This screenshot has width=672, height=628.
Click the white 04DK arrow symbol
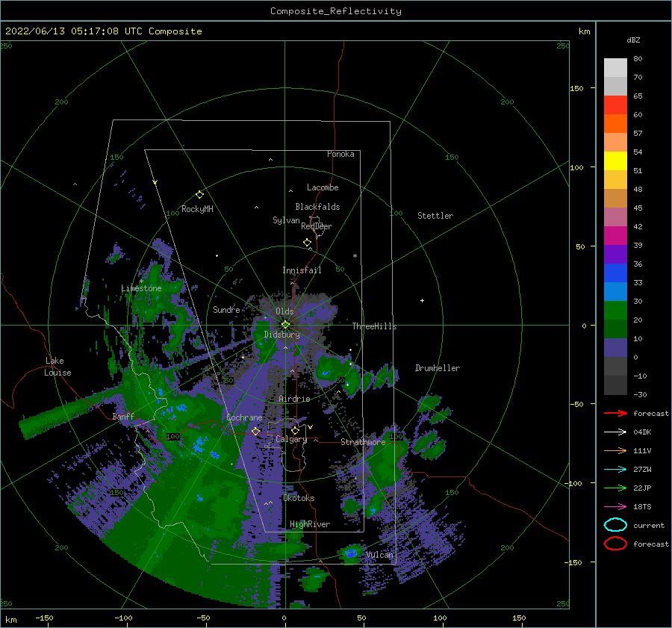pos(615,432)
